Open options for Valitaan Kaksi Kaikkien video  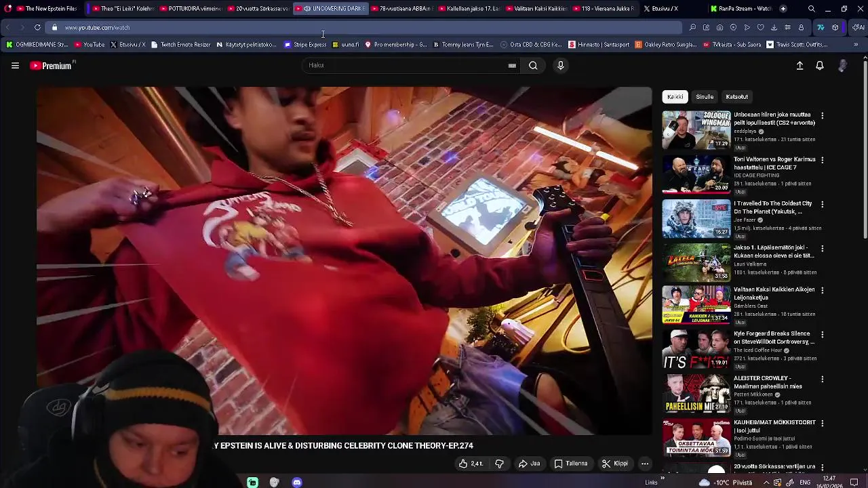click(822, 290)
